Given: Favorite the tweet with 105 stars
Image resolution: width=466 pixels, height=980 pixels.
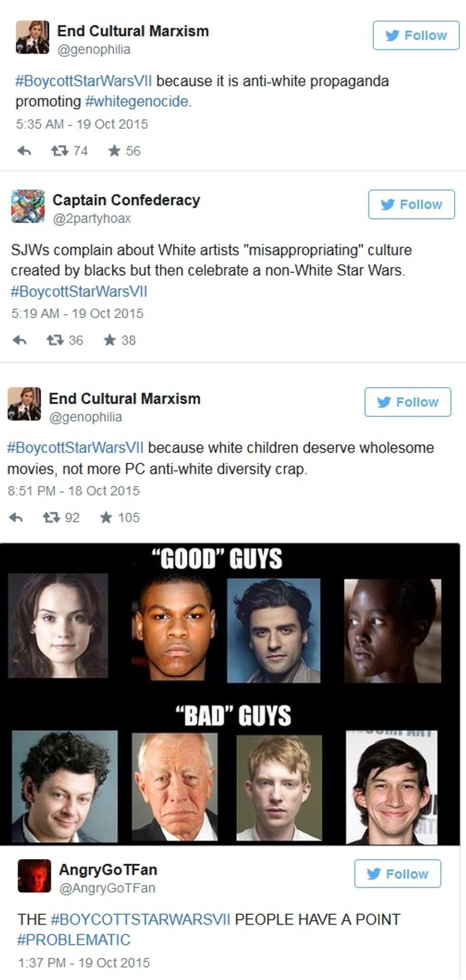Looking at the screenshot, I should click(106, 517).
